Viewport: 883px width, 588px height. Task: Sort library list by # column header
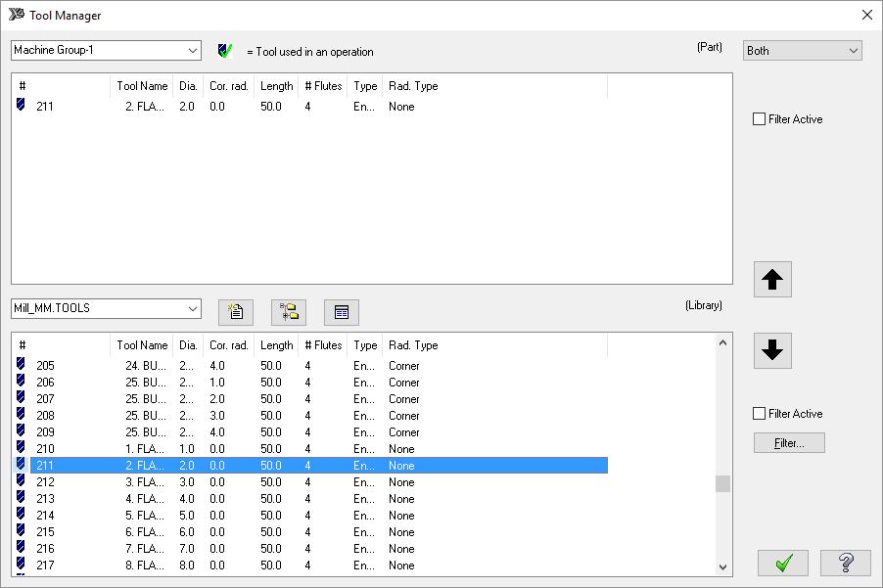pos(62,345)
